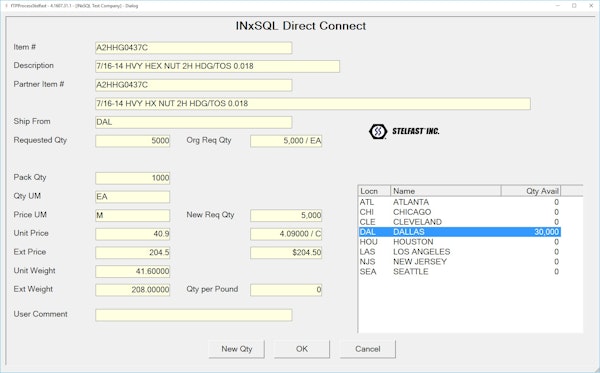Click the New Req Qty field
The image size is (600, 373).
(x=286, y=215)
